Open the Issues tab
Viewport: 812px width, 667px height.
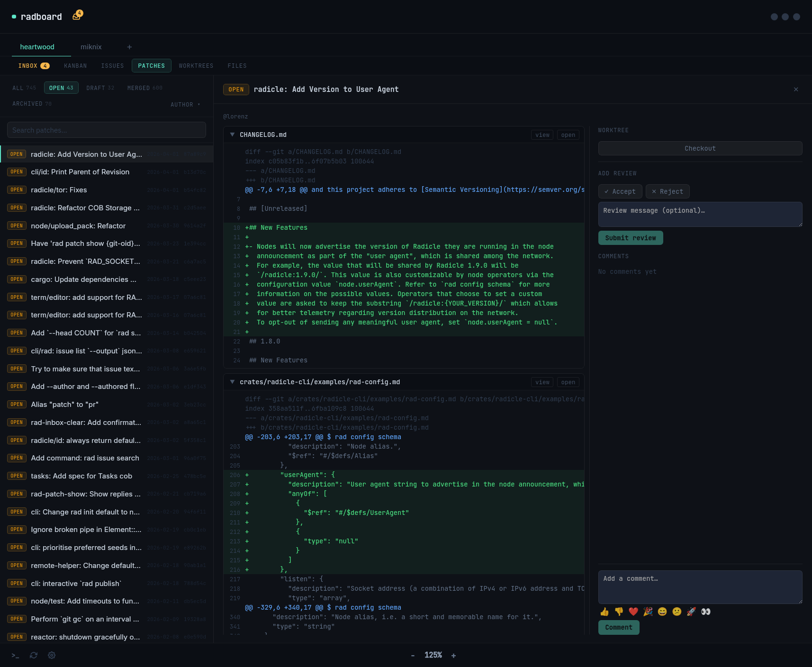112,66
